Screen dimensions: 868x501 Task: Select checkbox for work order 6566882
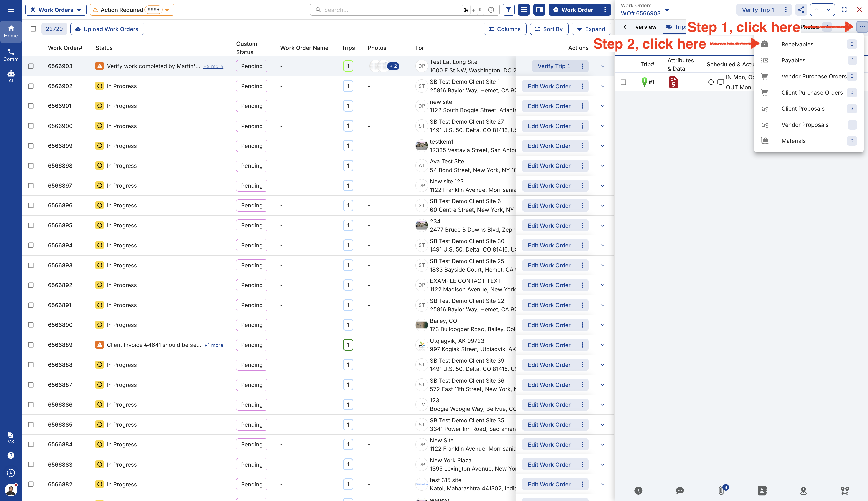tap(31, 484)
